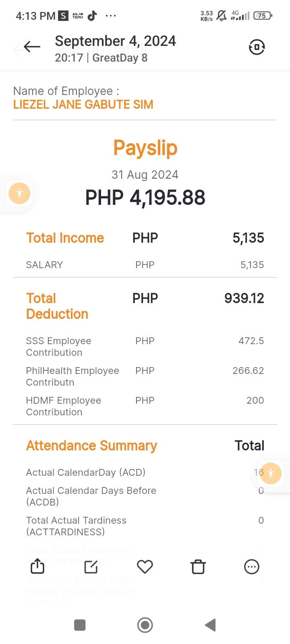Image resolution: width=290 pixels, height=644 pixels.
Task: Tap the share icon in bottom toolbar
Action: (x=37, y=566)
